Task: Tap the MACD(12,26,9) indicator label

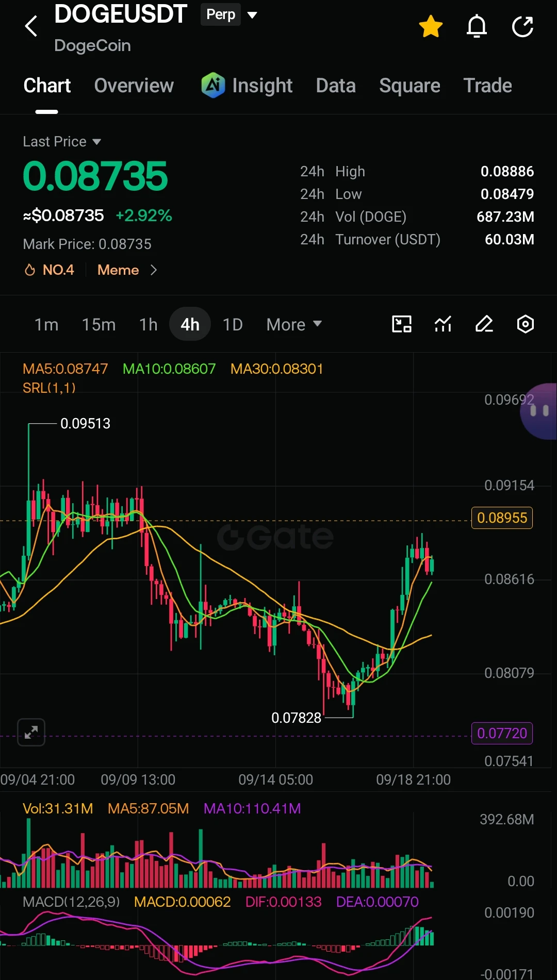Action: pyautogui.click(x=71, y=902)
